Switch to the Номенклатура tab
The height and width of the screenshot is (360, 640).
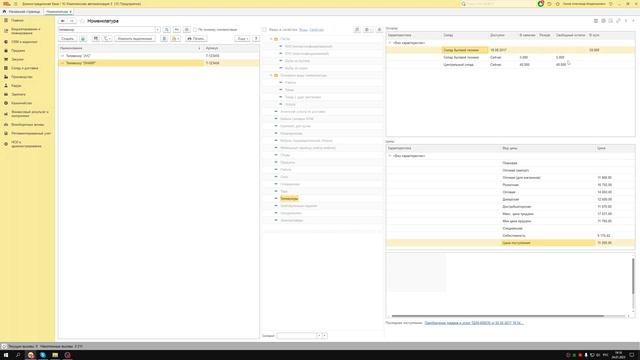tap(58, 12)
